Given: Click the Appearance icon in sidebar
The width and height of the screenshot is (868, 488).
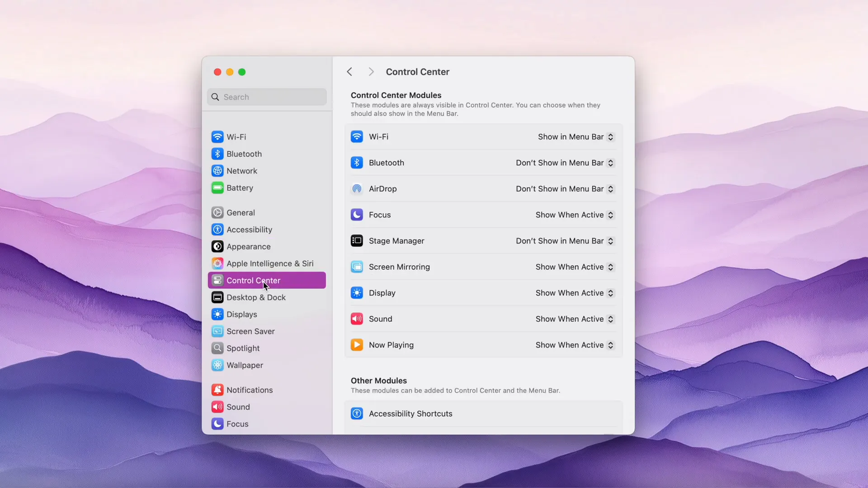Looking at the screenshot, I should click(217, 247).
